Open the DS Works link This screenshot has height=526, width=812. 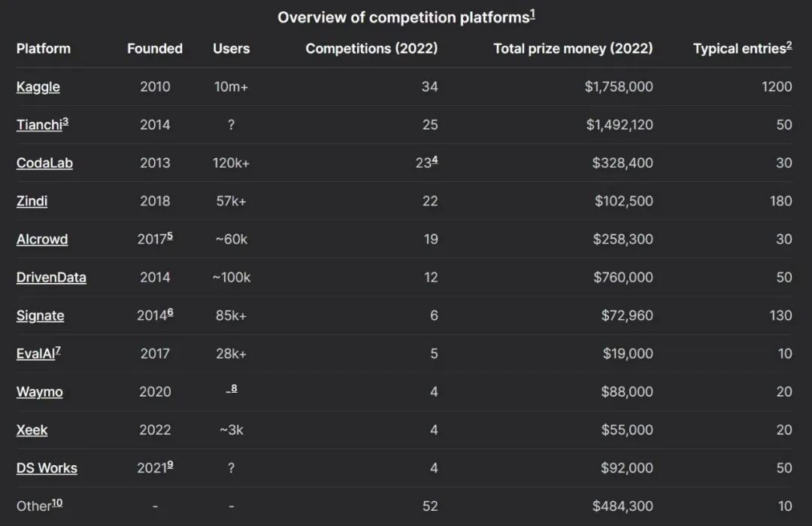(x=47, y=468)
